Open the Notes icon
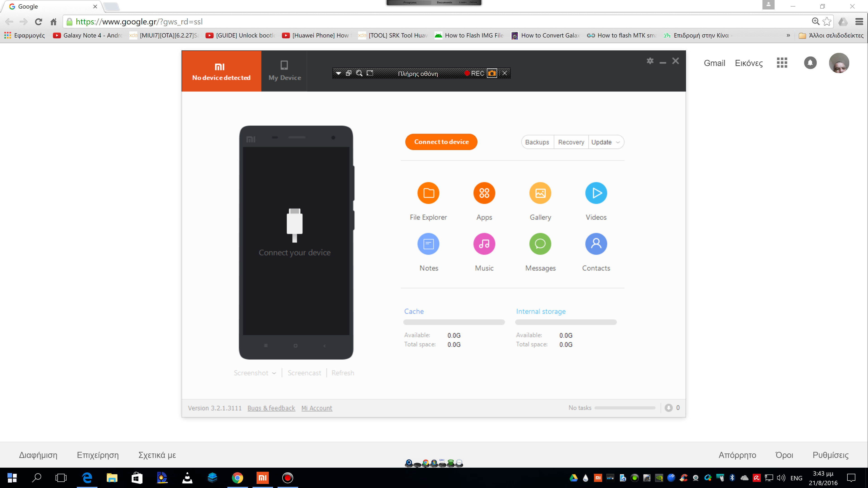The image size is (868, 488). 428,244
